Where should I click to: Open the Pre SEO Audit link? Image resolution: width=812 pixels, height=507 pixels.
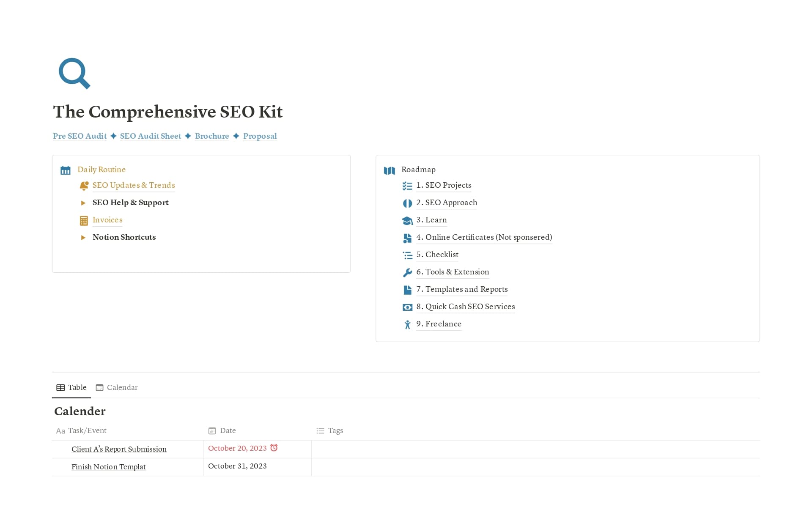coord(80,136)
